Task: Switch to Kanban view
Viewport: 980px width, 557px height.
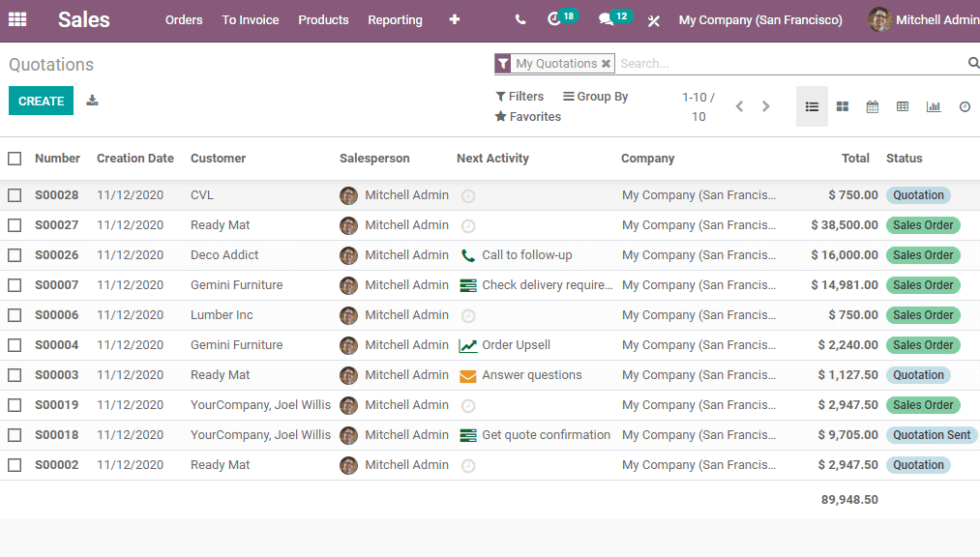Action: 842,106
